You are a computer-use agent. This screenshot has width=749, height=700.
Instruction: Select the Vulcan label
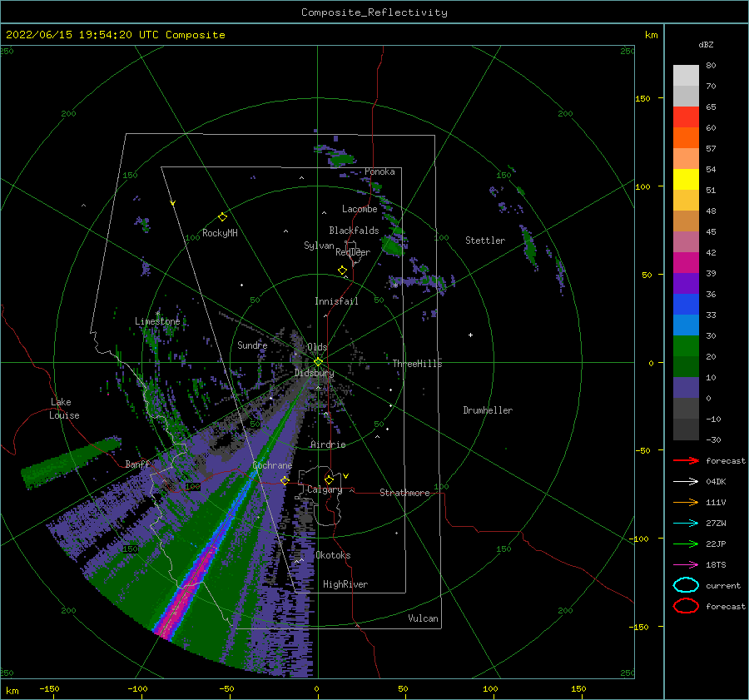pyautogui.click(x=423, y=618)
